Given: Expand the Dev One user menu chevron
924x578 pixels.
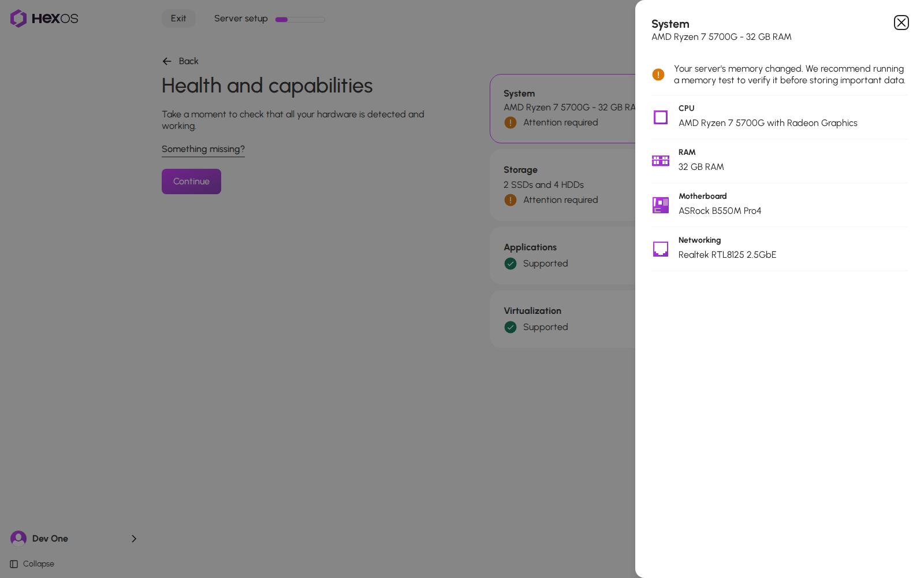Looking at the screenshot, I should pyautogui.click(x=134, y=539).
